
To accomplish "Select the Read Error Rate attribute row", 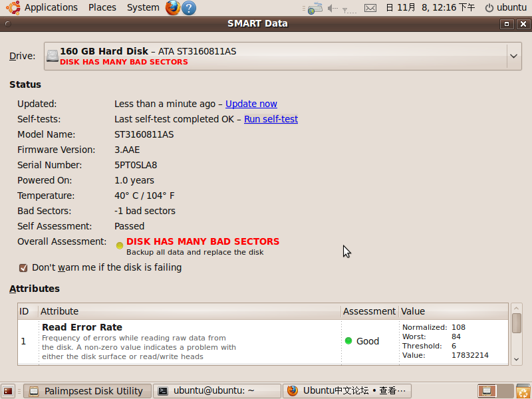I will [x=263, y=342].
